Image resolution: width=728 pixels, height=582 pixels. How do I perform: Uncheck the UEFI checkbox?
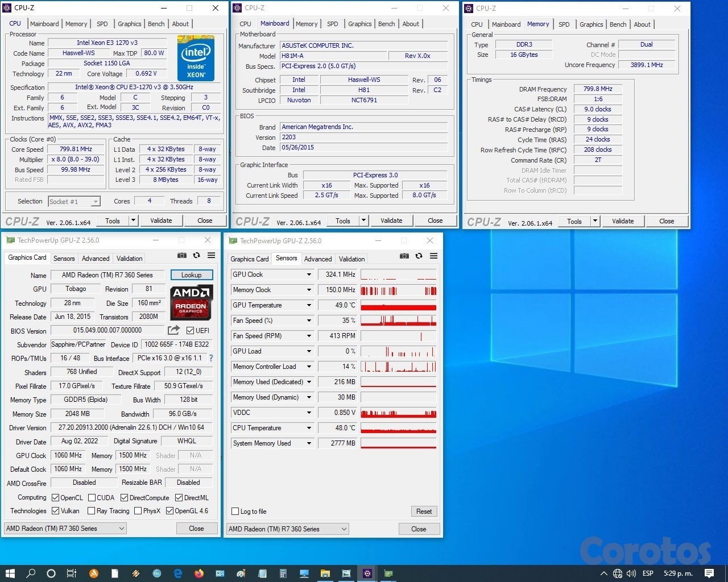point(189,330)
